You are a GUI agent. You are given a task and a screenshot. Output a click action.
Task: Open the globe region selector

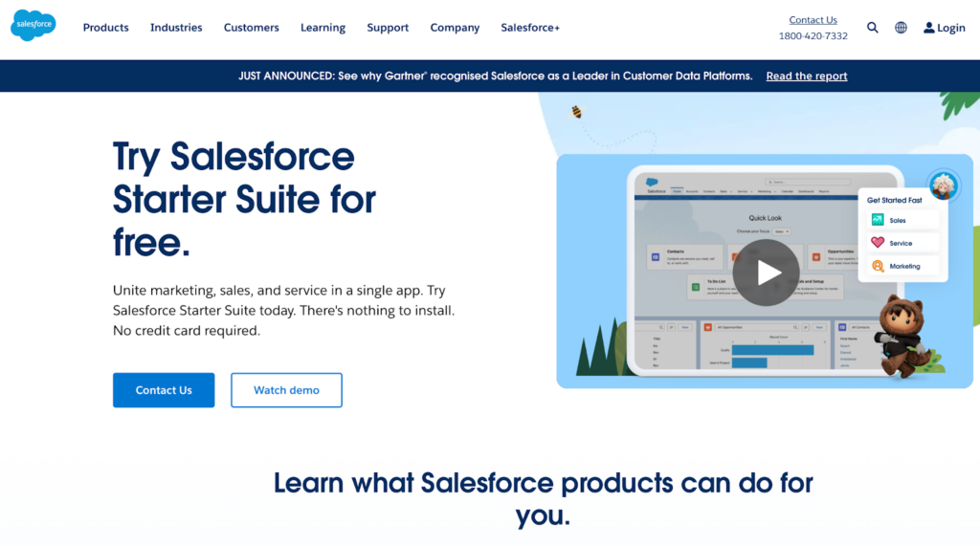click(901, 28)
